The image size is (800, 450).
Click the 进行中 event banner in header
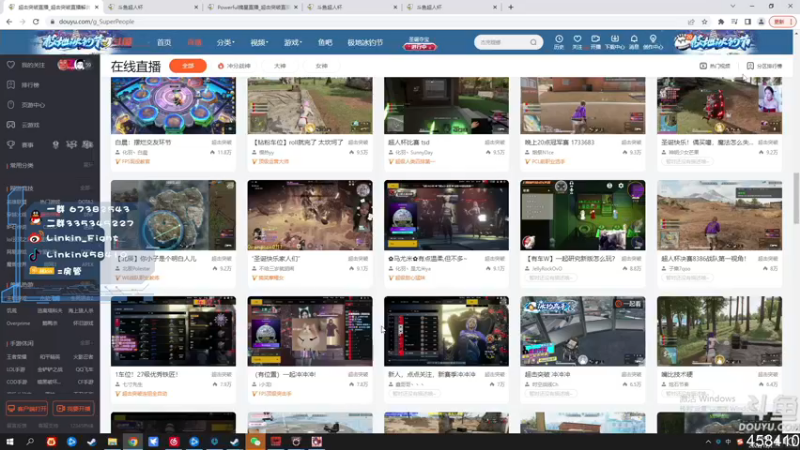pos(419,43)
